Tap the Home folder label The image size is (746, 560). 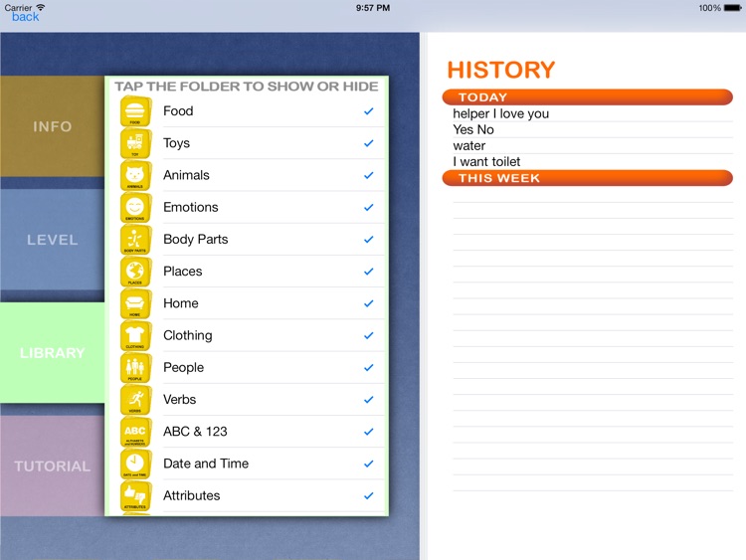(181, 303)
